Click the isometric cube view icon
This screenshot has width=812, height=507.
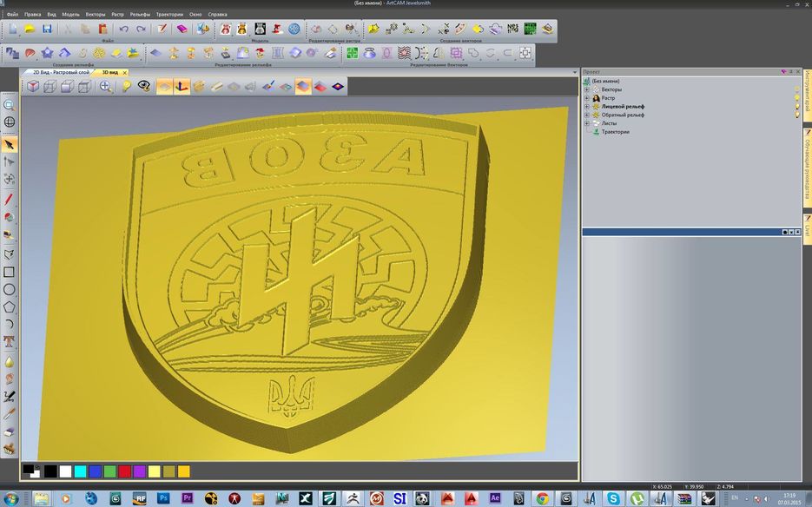pos(33,87)
